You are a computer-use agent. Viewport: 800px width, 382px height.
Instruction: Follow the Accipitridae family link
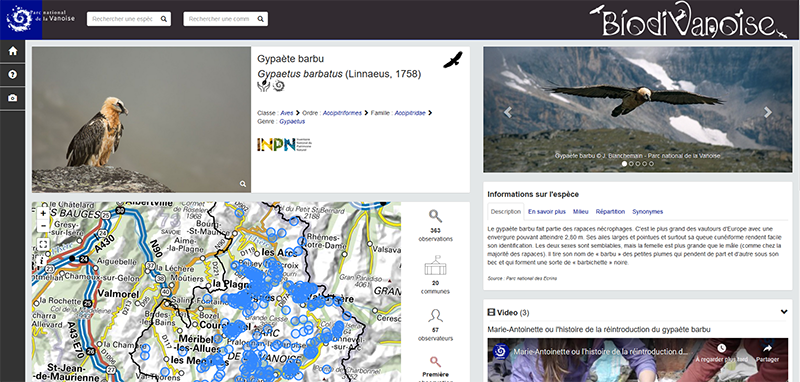(x=410, y=113)
